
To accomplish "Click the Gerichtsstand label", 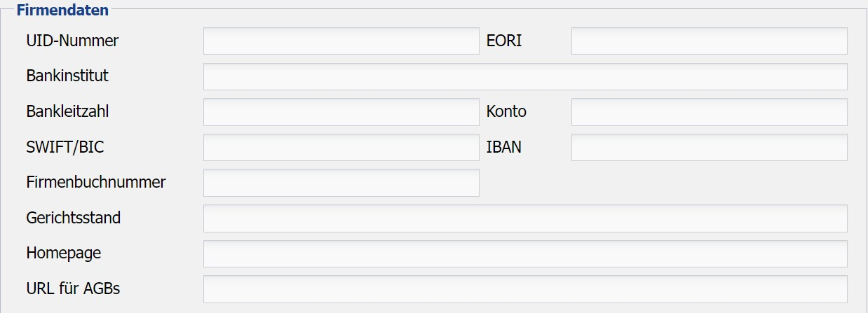I will [74, 218].
